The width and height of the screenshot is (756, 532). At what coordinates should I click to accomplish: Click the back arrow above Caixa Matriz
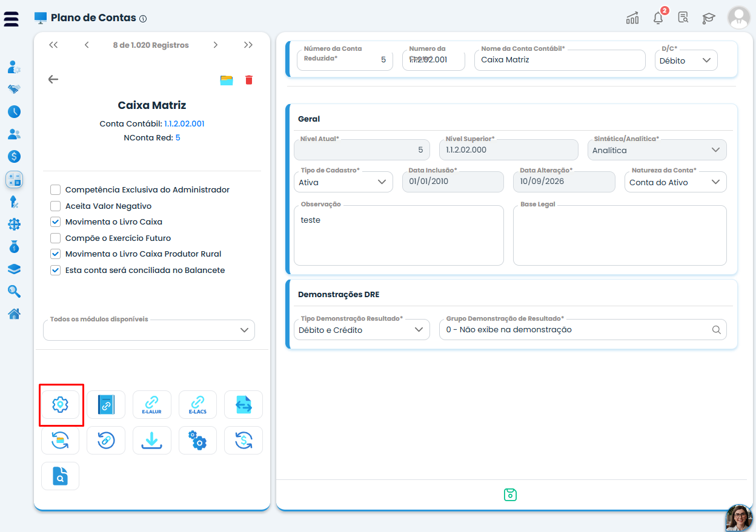53,79
